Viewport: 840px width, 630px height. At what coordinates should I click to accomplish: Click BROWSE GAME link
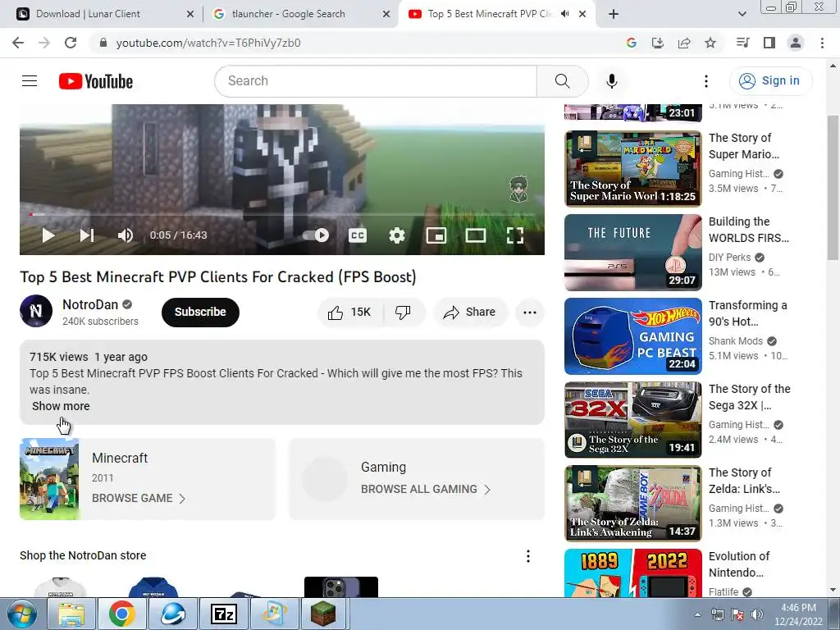138,499
